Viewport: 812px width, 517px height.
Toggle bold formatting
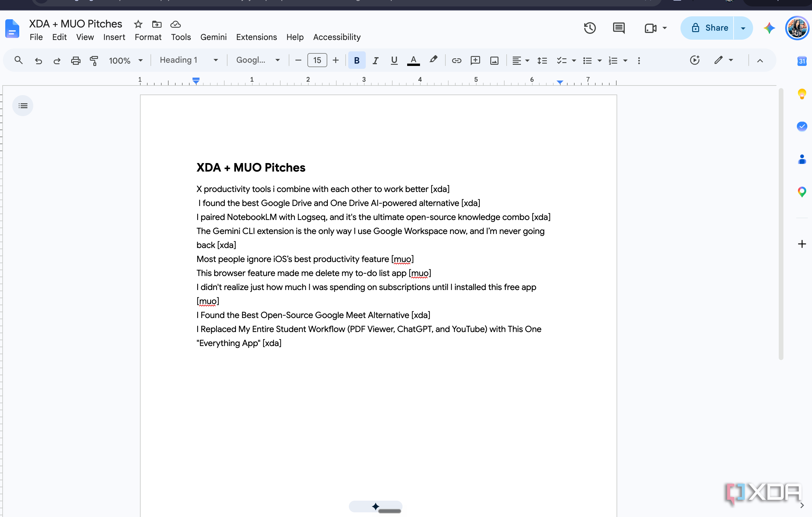click(x=357, y=60)
